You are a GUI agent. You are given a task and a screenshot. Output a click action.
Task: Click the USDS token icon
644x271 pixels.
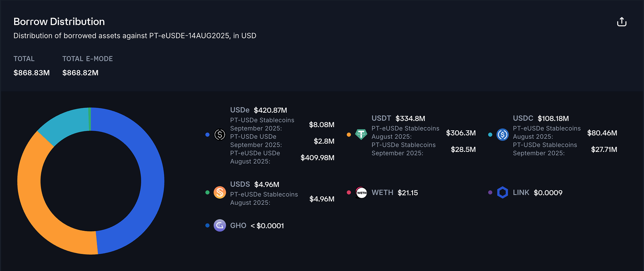(220, 192)
